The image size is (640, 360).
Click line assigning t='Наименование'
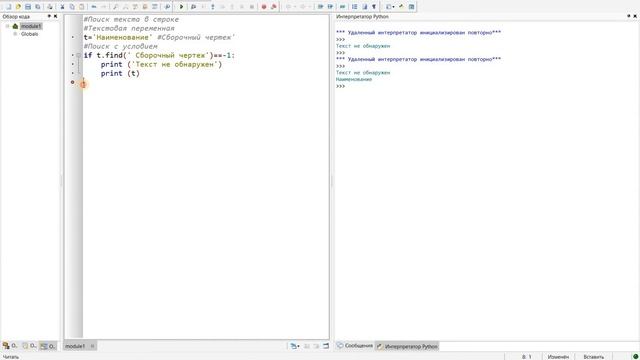tap(159, 38)
